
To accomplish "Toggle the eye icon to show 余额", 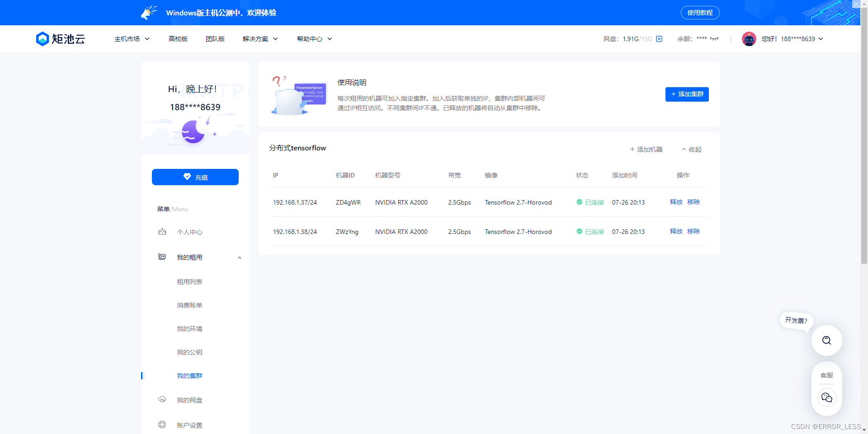I will pyautogui.click(x=712, y=39).
